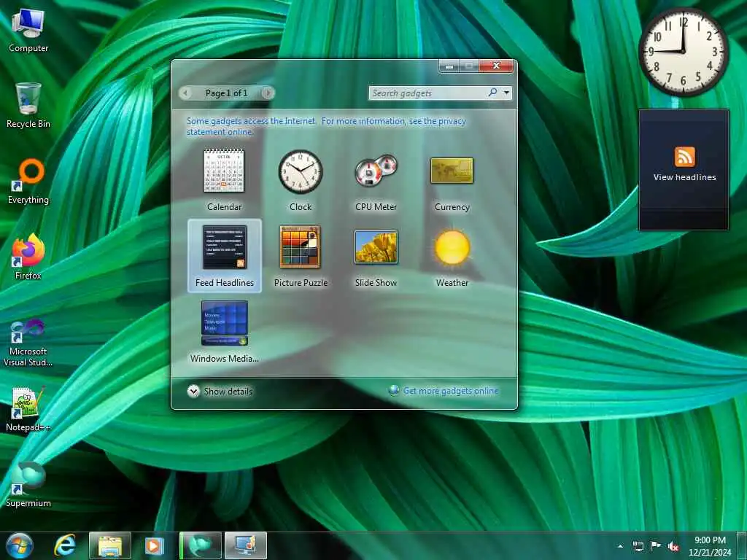Open the taskbar date and time
Viewport: 747px width, 560px height.
click(x=710, y=546)
